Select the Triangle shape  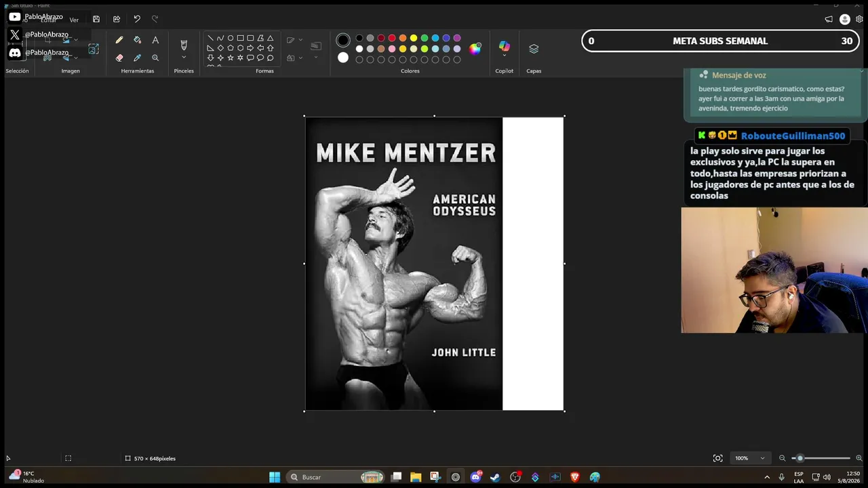[270, 38]
